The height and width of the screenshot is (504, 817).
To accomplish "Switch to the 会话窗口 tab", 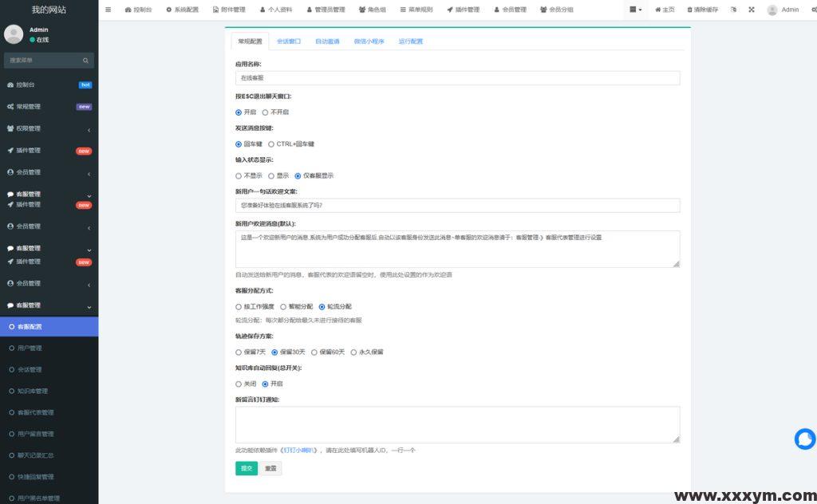I will pos(289,41).
